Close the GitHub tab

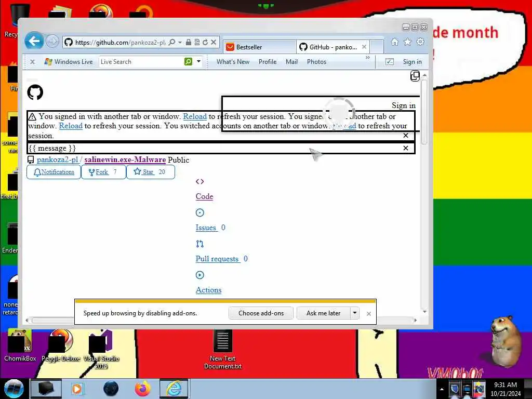(364, 47)
